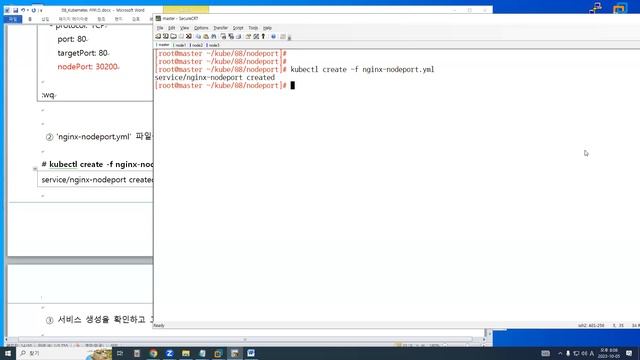Viewport: 640px width, 360px height.
Task: Click the 'targetPort: 80' line in Word
Action: pyautogui.click(x=83, y=53)
